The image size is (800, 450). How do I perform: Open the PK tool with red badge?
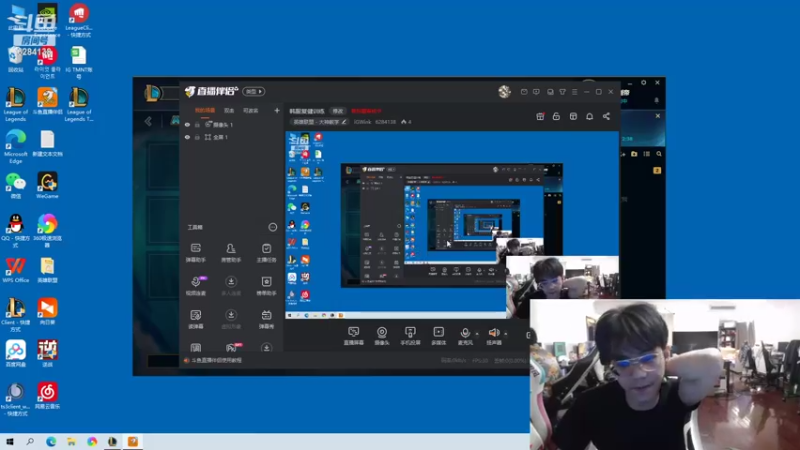232,347
